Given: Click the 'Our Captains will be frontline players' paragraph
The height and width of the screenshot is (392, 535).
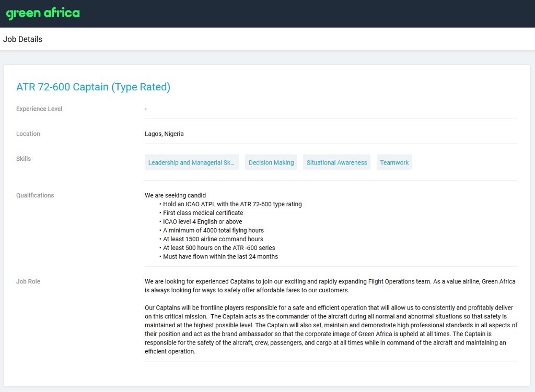Looking at the screenshot, I should tap(331, 329).
